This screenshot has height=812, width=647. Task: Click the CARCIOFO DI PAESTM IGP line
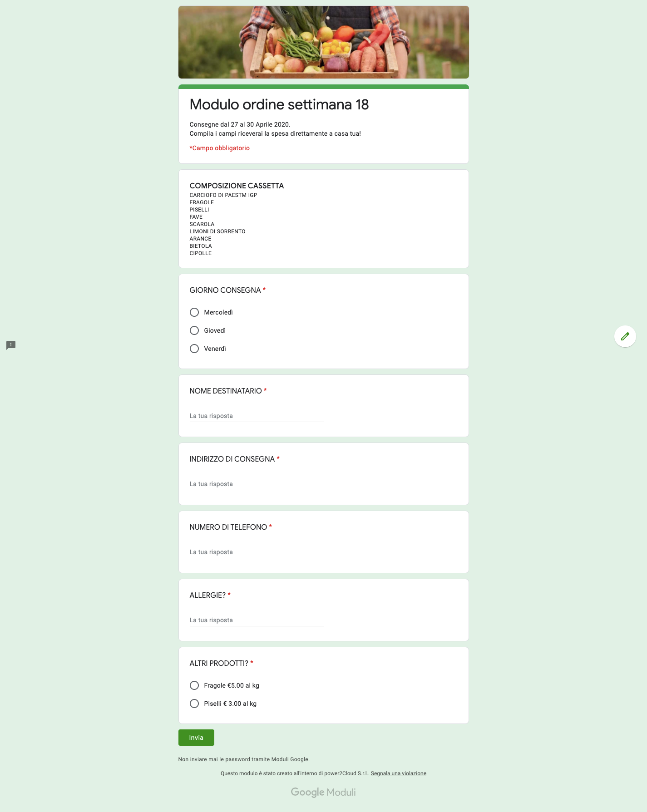223,195
